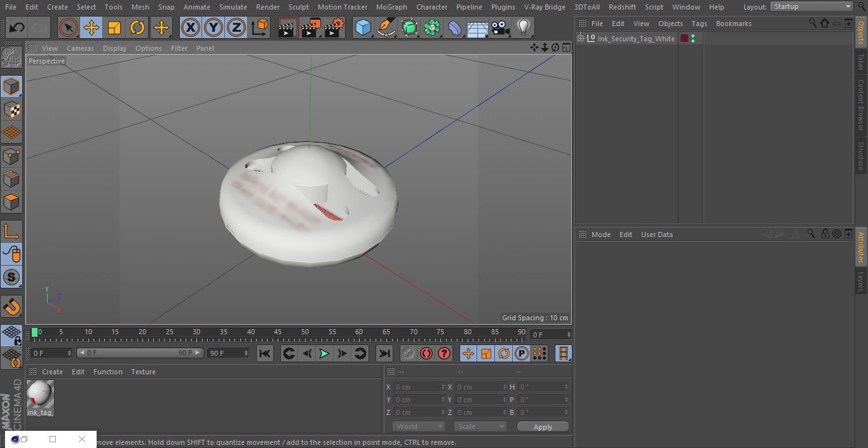This screenshot has height=448, width=868.
Task: Click the X position input field
Action: click(419, 387)
